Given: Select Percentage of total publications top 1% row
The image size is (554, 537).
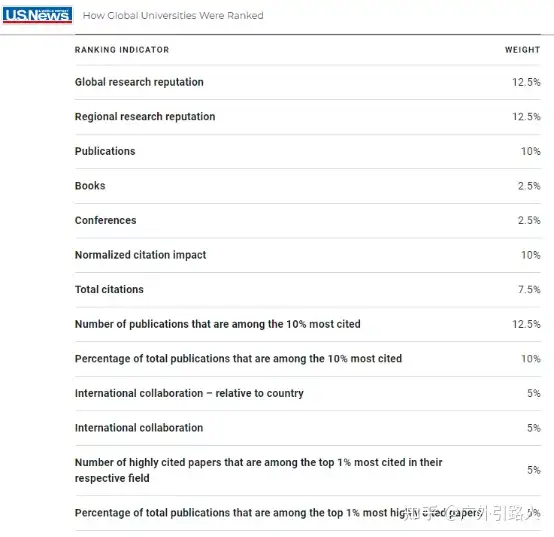Looking at the screenshot, I should coord(308,513).
